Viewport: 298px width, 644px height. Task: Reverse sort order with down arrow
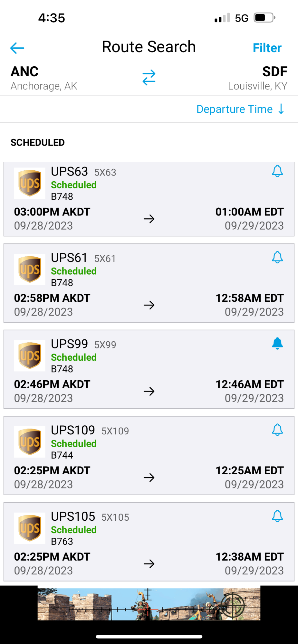click(x=281, y=109)
